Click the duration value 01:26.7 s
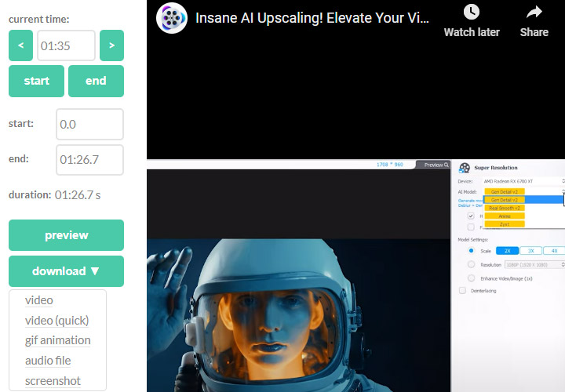Screen dimensions: 565x392 tap(78, 195)
